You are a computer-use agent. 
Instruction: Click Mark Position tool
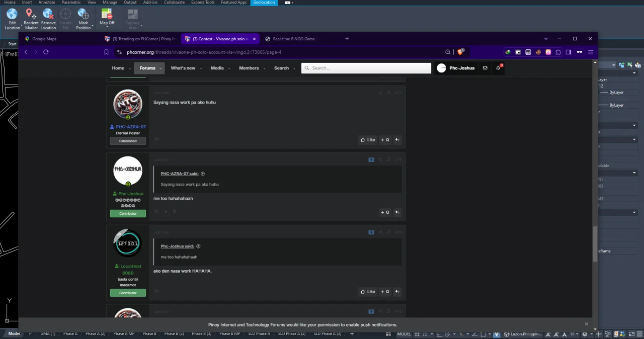[83, 19]
